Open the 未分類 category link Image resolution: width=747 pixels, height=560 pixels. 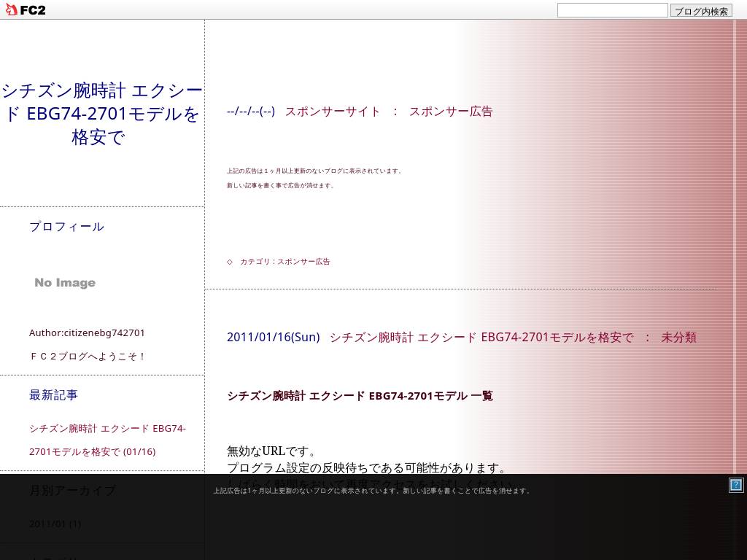pyautogui.click(x=678, y=338)
